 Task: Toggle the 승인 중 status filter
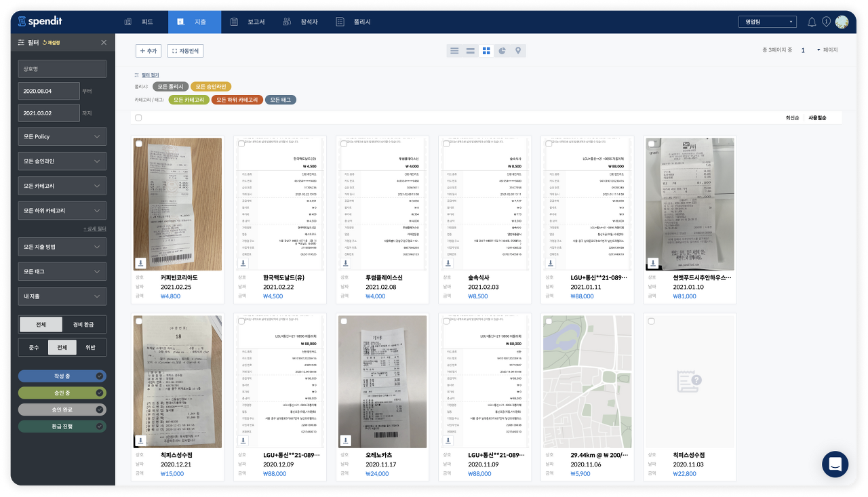pos(62,393)
